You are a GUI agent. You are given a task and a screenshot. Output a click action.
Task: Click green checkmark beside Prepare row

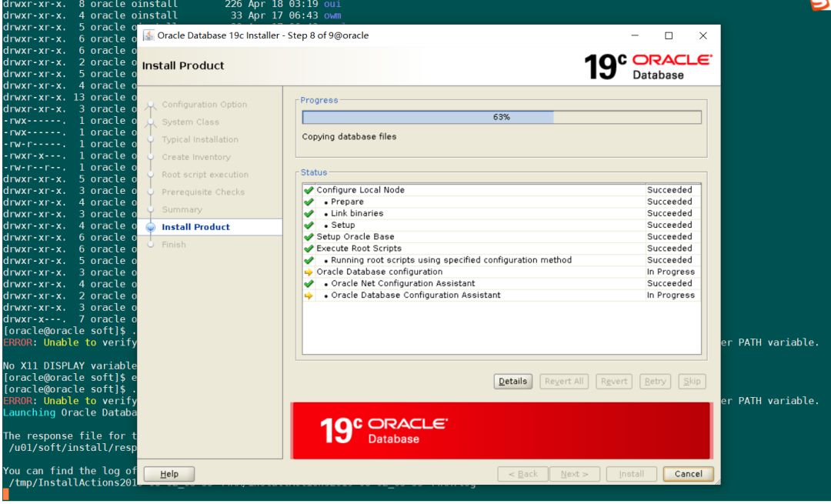(309, 202)
